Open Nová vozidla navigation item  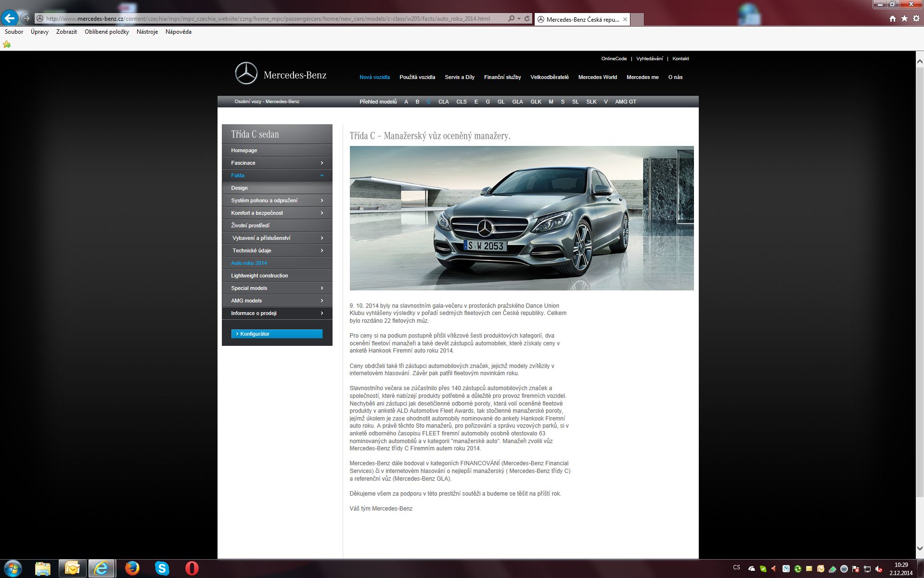pos(374,77)
